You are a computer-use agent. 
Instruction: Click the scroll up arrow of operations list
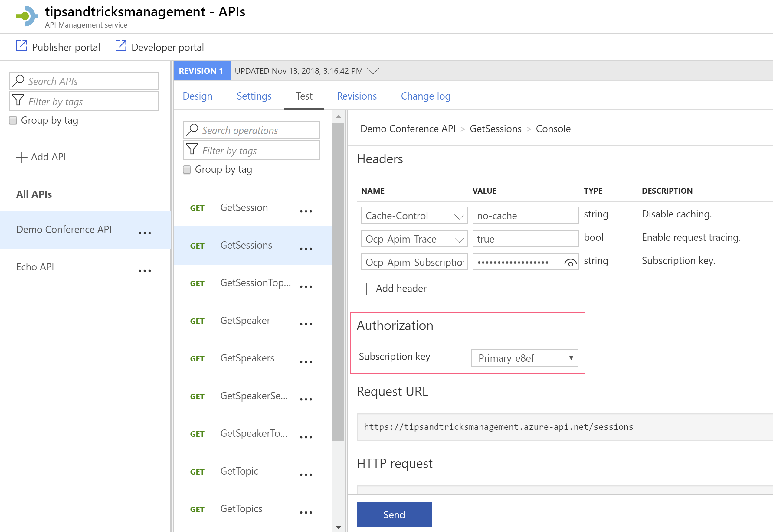338,117
